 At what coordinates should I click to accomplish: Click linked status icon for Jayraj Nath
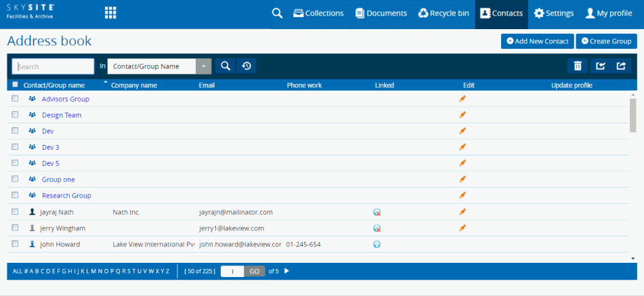tap(377, 212)
